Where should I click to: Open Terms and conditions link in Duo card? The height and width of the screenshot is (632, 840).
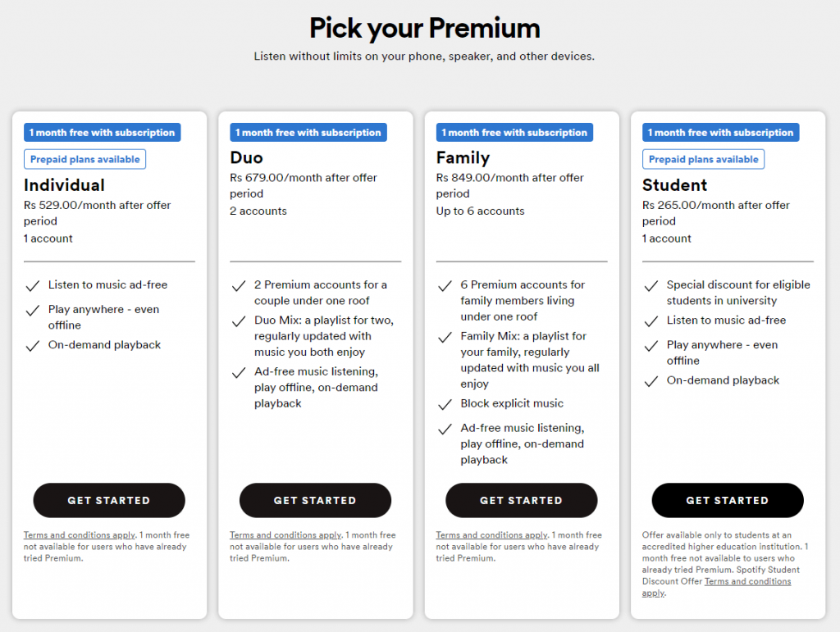(285, 535)
